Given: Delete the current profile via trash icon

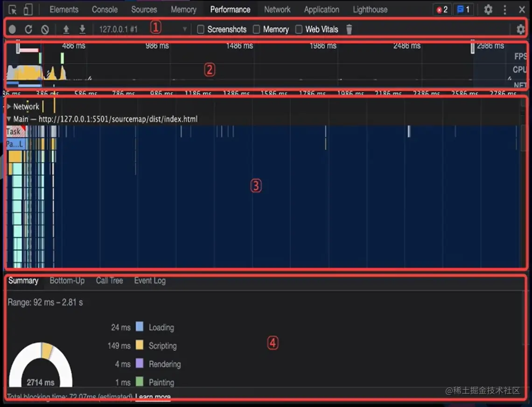Looking at the screenshot, I should point(349,29).
